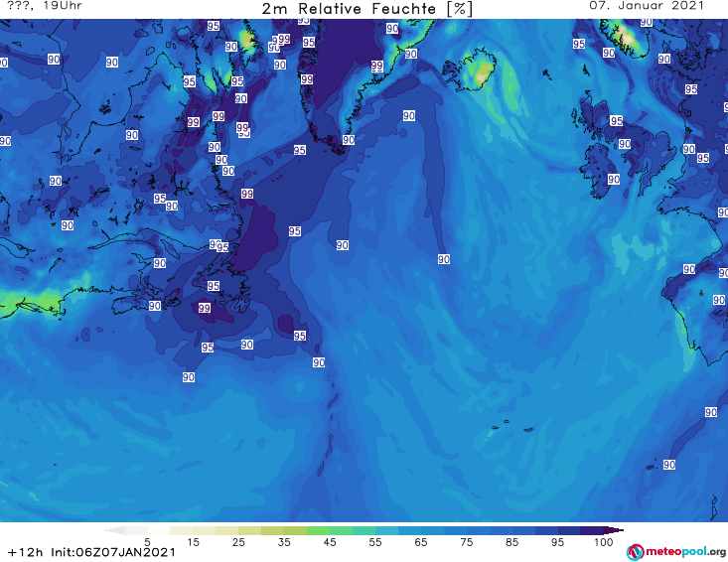The width and height of the screenshot is (728, 562).
Task: Click the '75' value on the colour scale
Action: [466, 542]
